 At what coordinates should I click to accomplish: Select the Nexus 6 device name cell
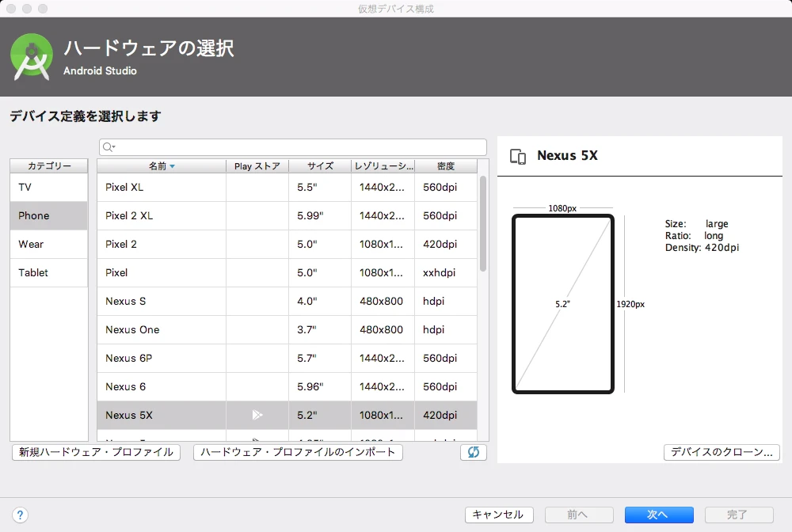(162, 386)
